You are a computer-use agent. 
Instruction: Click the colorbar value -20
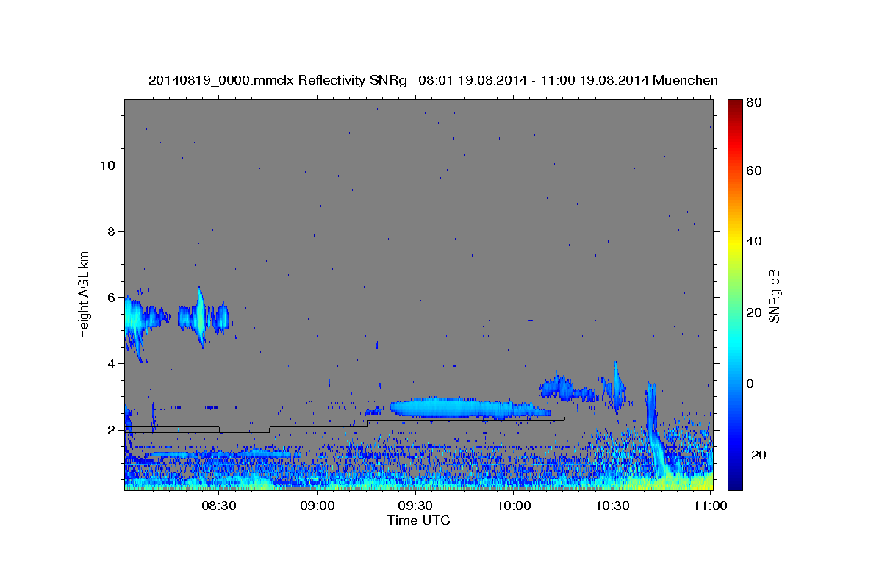tap(757, 455)
